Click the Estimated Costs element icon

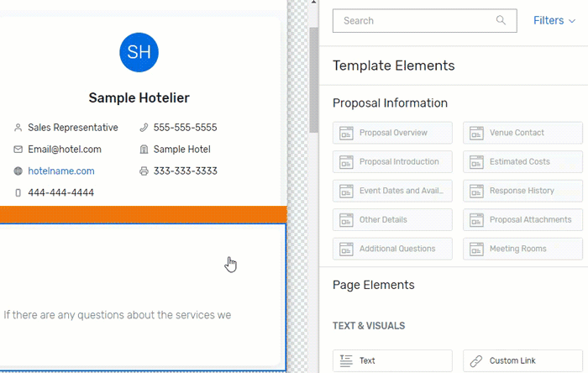(476, 162)
